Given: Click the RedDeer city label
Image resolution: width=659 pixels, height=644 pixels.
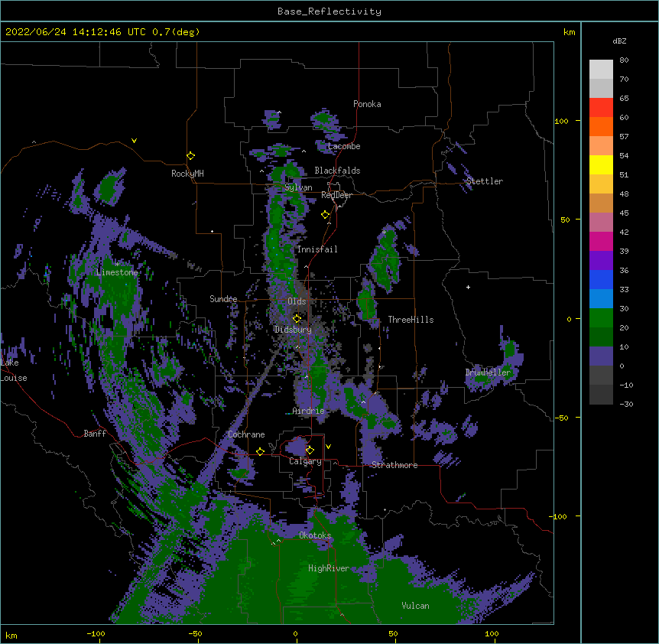Looking at the screenshot, I should click(x=336, y=195).
